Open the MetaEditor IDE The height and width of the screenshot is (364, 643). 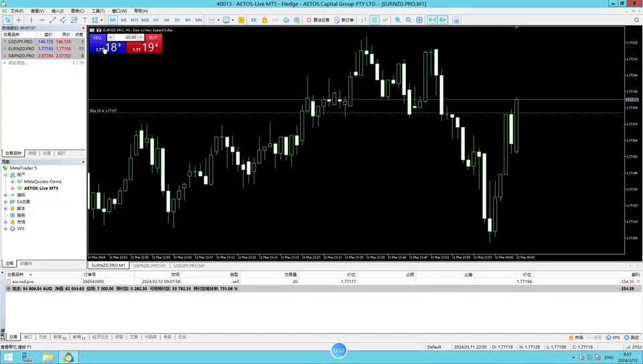(x=254, y=20)
